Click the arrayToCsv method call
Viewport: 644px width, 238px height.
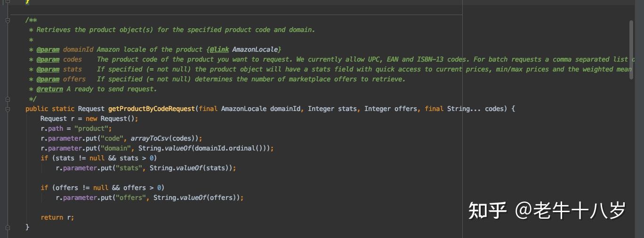tap(149, 138)
